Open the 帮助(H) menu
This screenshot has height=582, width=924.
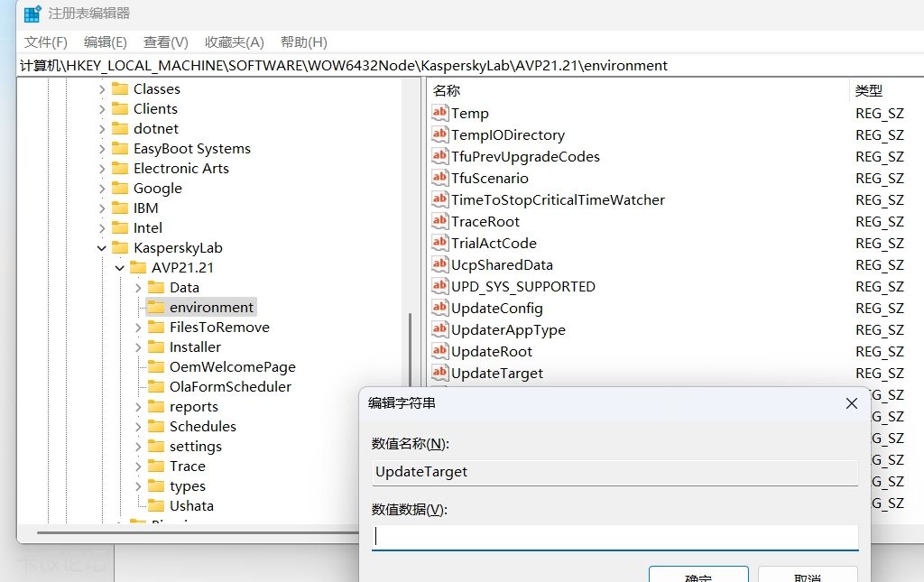click(x=304, y=42)
